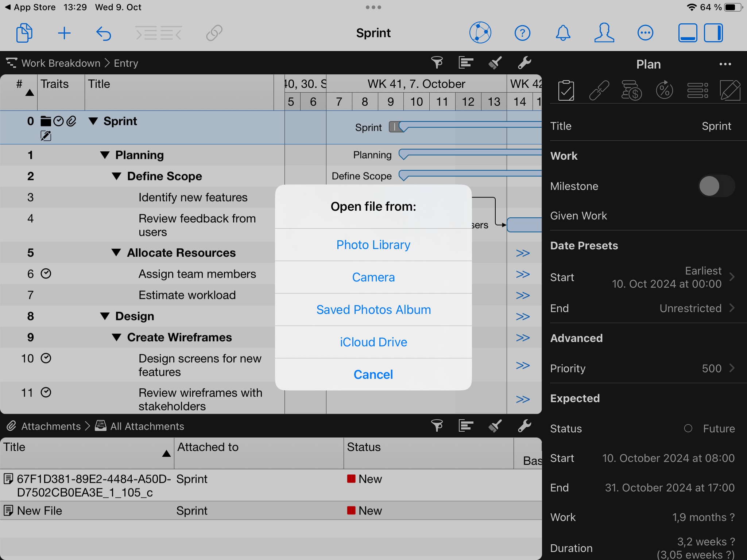747x560 pixels.
Task: Select the costs coins tab in Plan panel
Action: [x=631, y=90]
